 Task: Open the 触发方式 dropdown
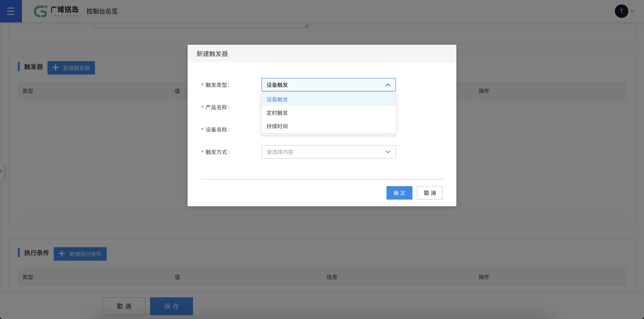coord(328,152)
